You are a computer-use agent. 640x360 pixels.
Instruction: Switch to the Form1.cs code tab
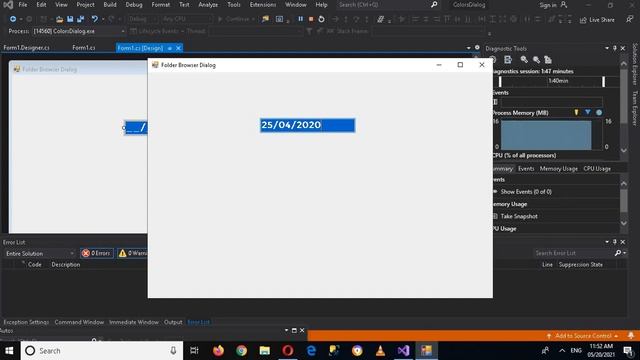[84, 48]
